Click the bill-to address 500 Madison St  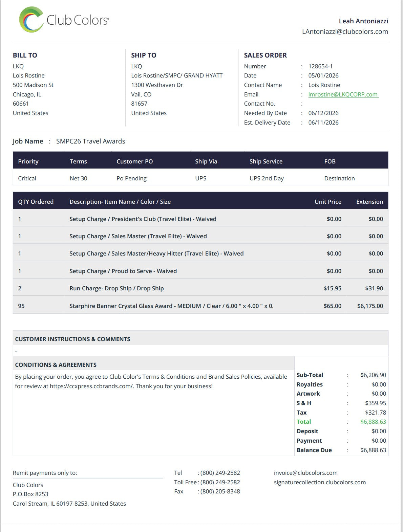pos(33,85)
